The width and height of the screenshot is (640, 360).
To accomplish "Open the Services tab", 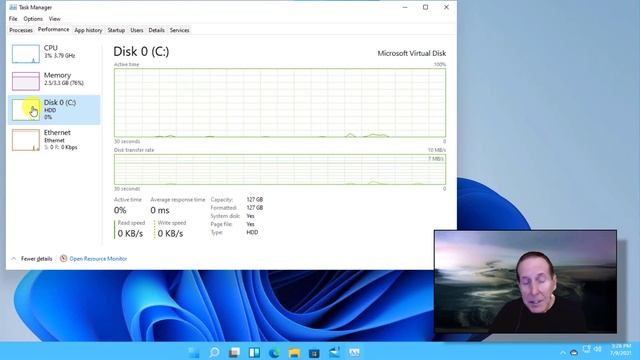I will (x=180, y=30).
